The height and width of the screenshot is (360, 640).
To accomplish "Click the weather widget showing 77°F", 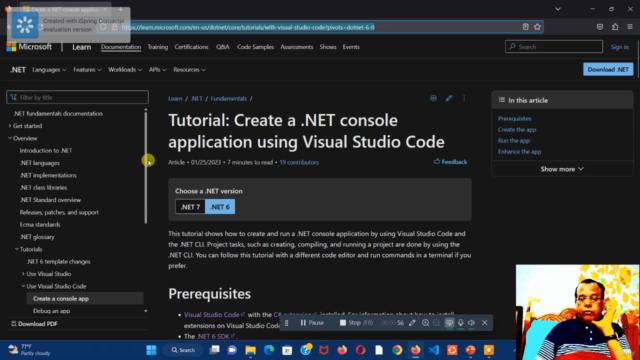I will point(29,350).
